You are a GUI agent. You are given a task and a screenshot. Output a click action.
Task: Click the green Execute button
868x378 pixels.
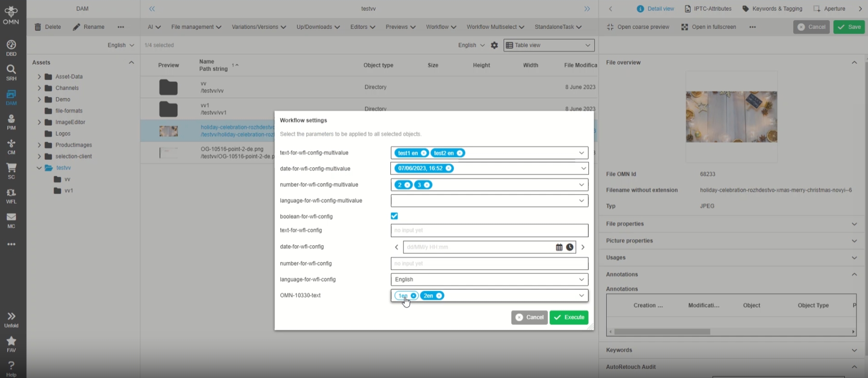[x=569, y=317]
